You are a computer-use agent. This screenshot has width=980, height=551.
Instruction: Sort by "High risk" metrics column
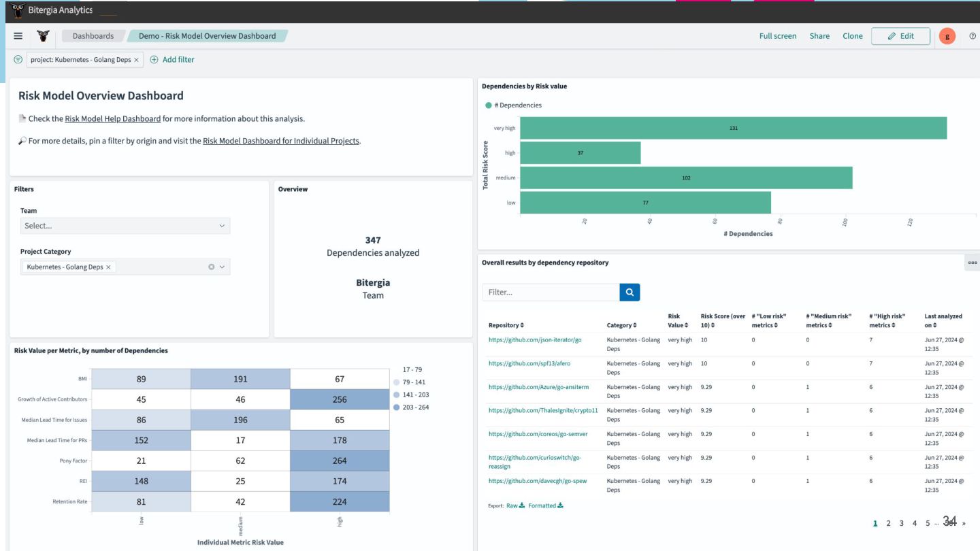coord(887,320)
